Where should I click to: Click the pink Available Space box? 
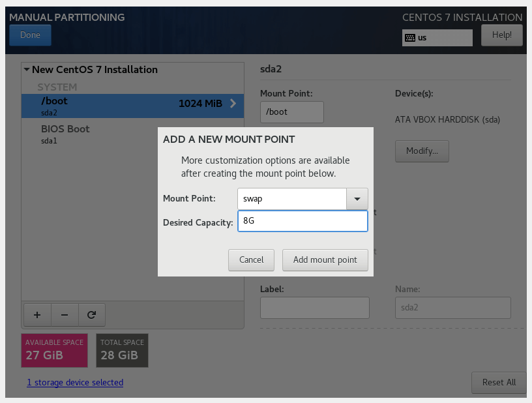[54, 350]
